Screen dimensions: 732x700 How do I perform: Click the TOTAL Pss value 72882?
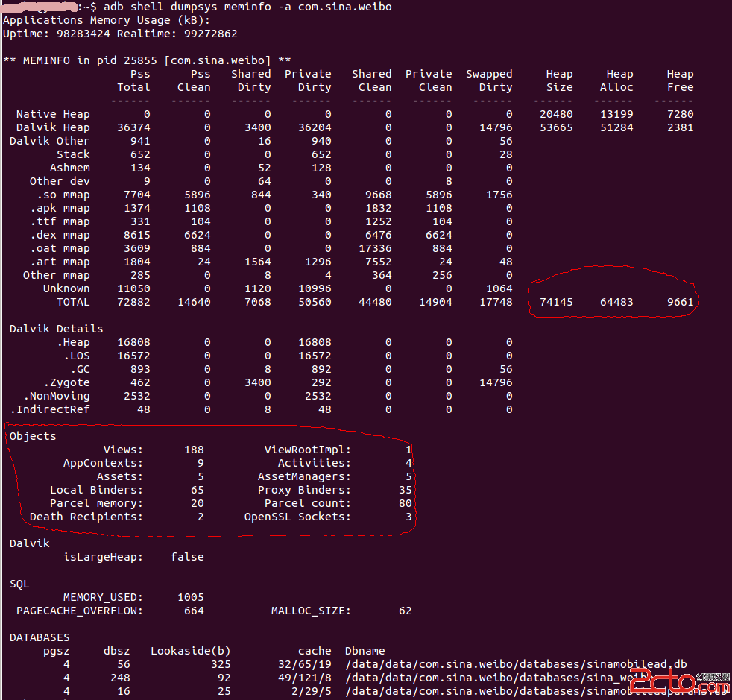133,303
